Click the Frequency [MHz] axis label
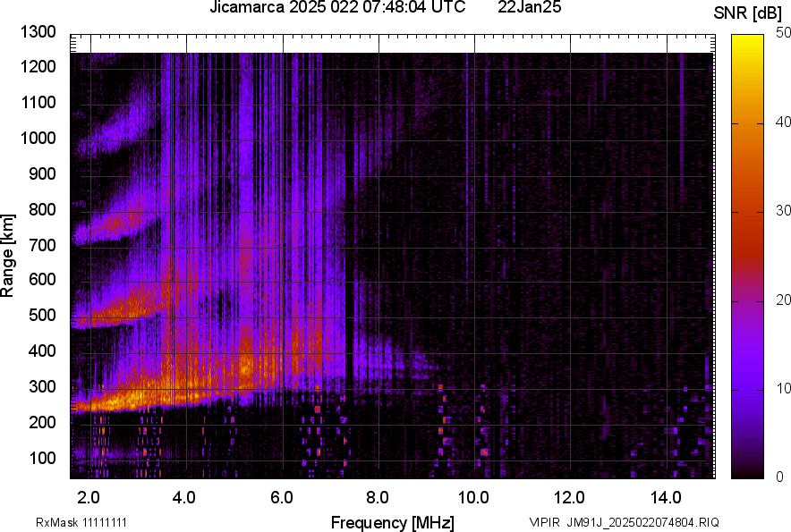Viewport: 791px width, 532px height. pos(392,522)
